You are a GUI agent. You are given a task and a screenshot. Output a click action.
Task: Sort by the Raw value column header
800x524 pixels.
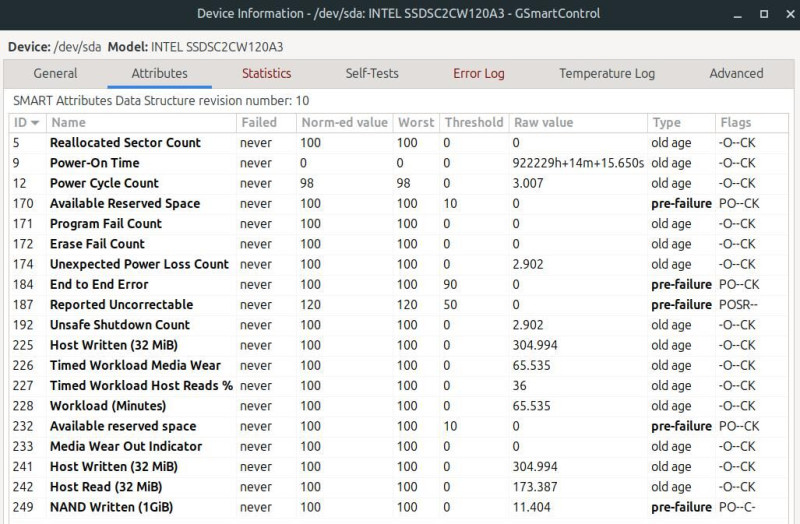coord(578,122)
